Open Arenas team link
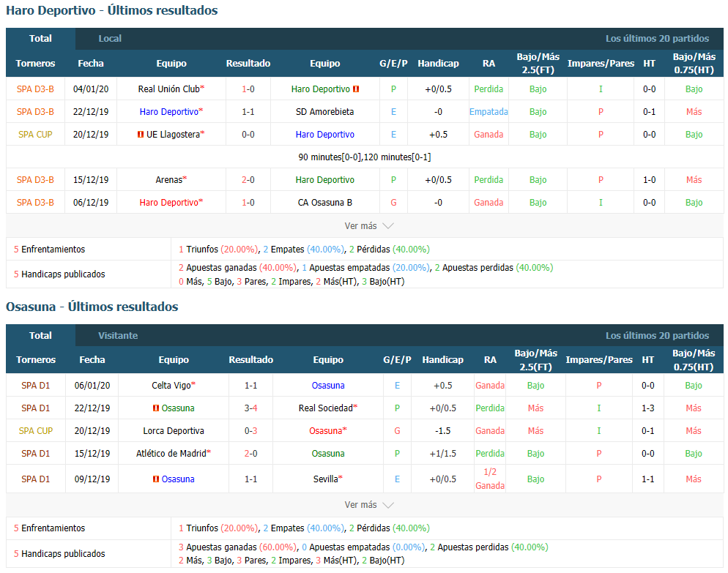 [x=169, y=180]
